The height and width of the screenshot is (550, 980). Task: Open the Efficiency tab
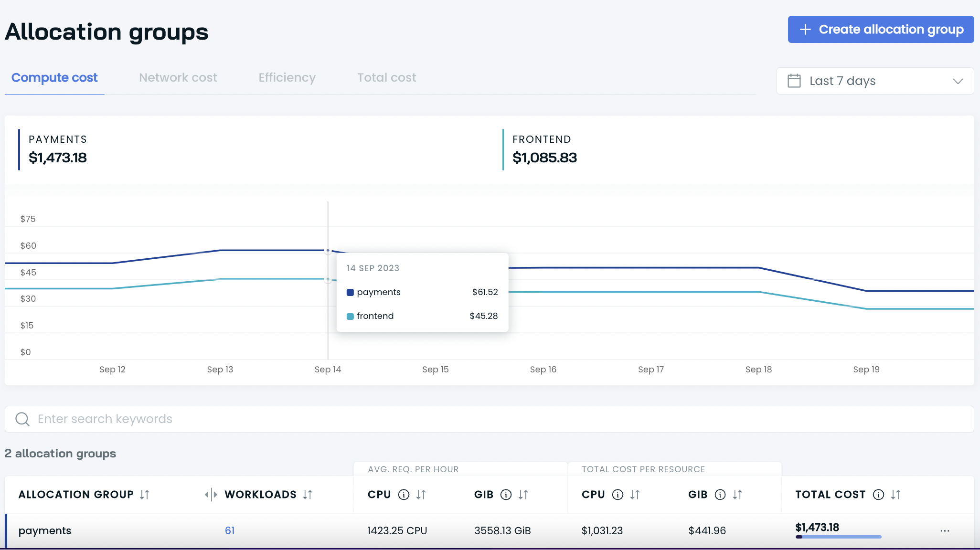click(x=287, y=77)
